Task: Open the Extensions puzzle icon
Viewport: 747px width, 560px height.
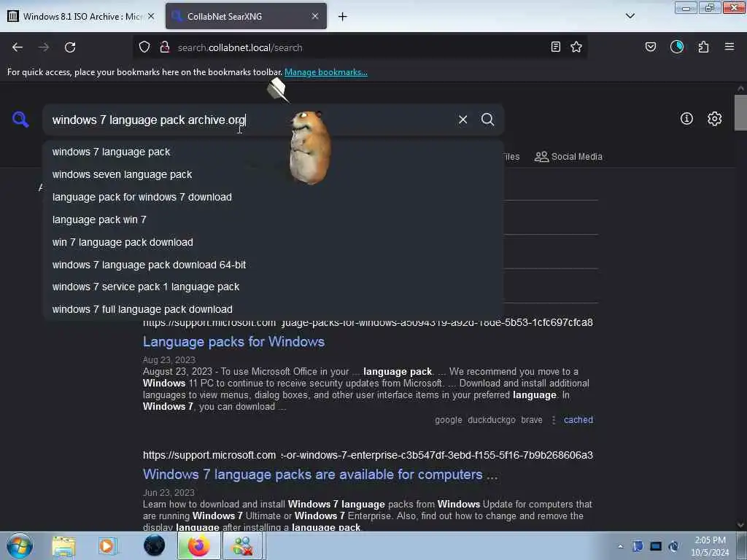Action: coord(703,47)
